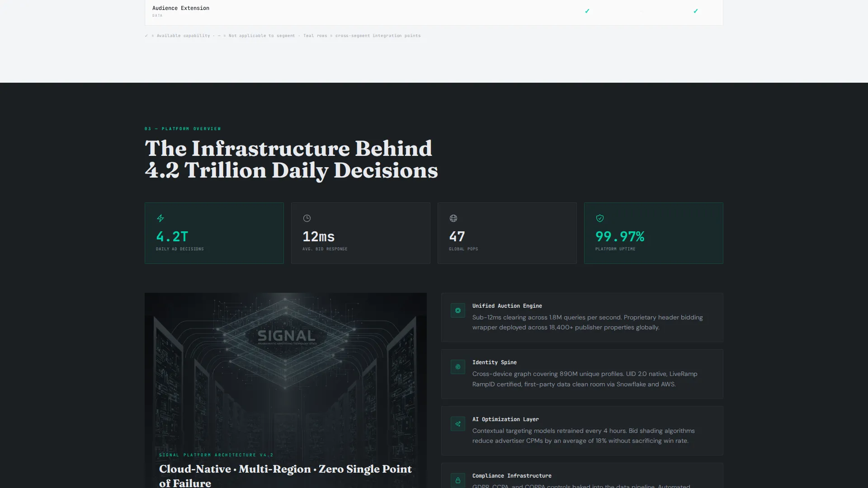The width and height of the screenshot is (868, 488).
Task: Click the AI Optimization Layer sparkle icon
Action: (x=458, y=424)
